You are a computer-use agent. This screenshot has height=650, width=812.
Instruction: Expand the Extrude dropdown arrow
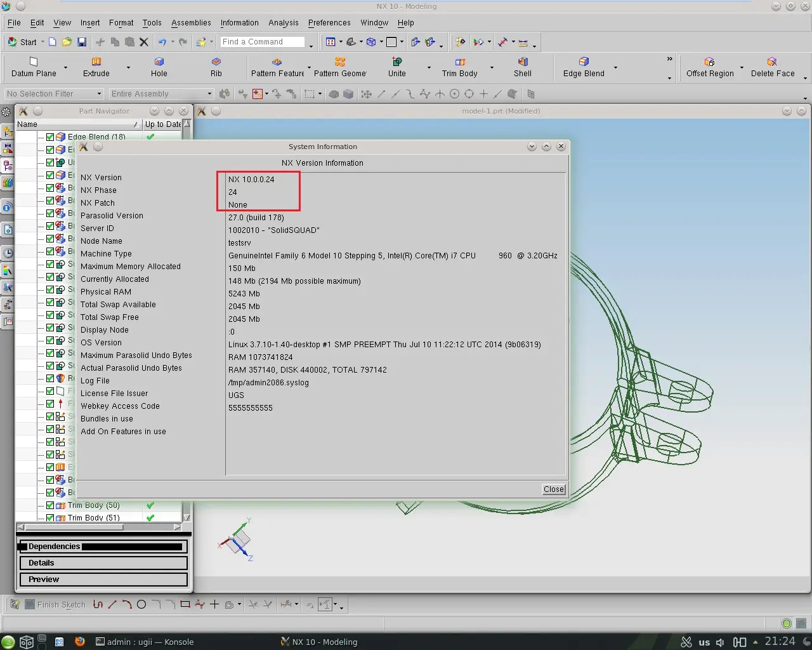pos(128,67)
